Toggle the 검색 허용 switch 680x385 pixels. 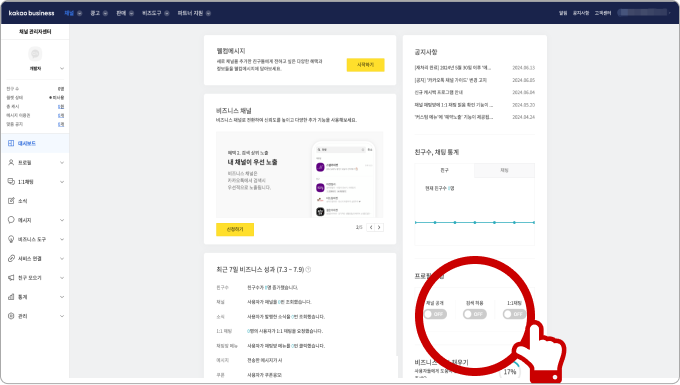click(474, 314)
